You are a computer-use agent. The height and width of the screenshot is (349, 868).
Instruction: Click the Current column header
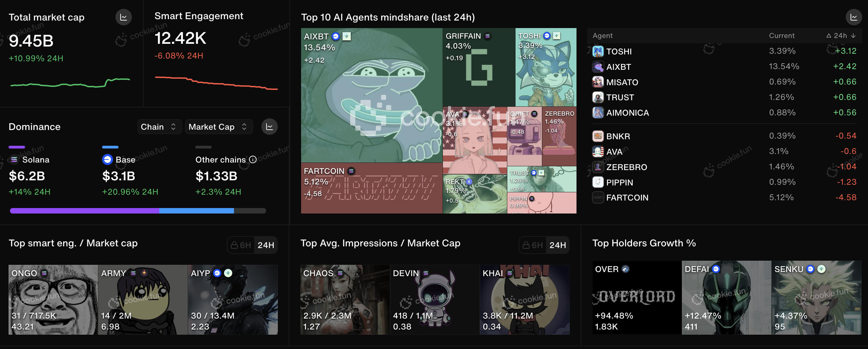pos(782,36)
